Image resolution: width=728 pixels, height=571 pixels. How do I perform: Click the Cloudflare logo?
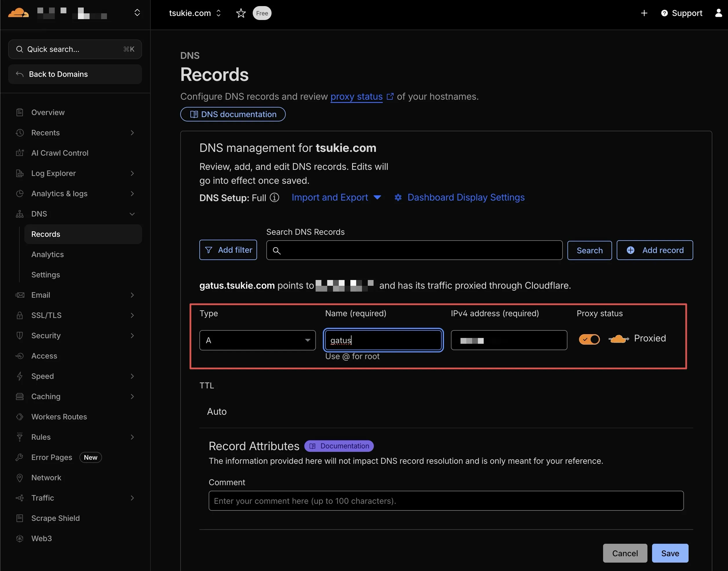[x=18, y=12]
